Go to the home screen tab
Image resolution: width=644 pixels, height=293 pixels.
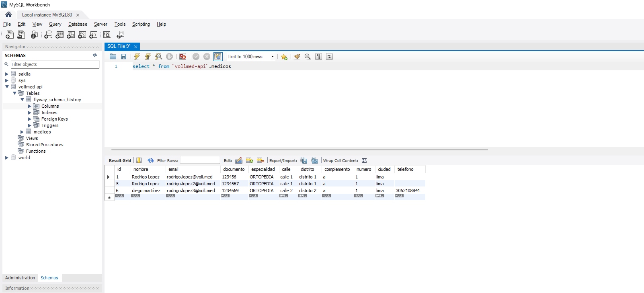(8, 14)
